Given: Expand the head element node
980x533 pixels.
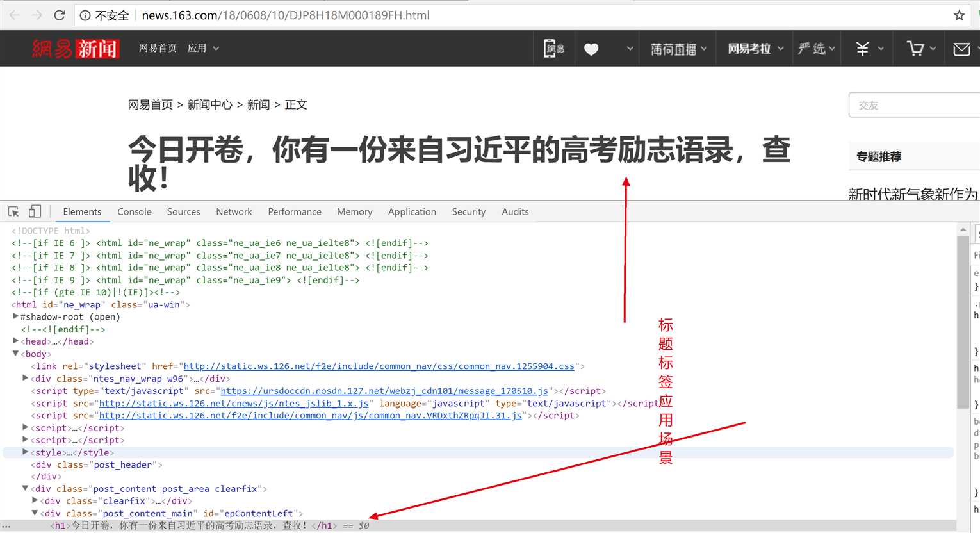Looking at the screenshot, I should pyautogui.click(x=15, y=341).
